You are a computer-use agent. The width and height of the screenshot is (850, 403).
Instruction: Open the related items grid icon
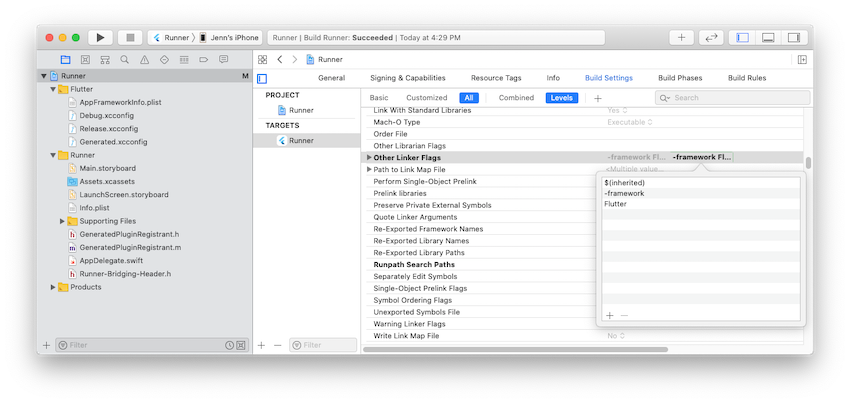pos(262,60)
